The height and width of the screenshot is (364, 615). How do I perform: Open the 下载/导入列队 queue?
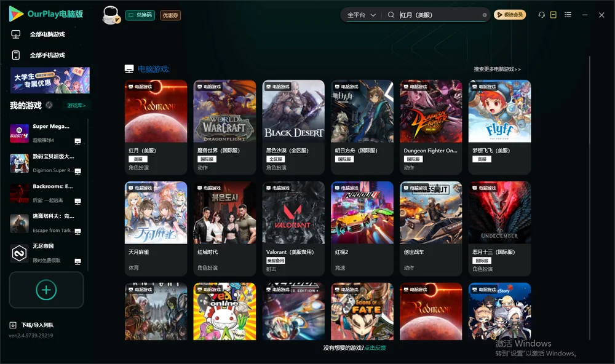38,325
